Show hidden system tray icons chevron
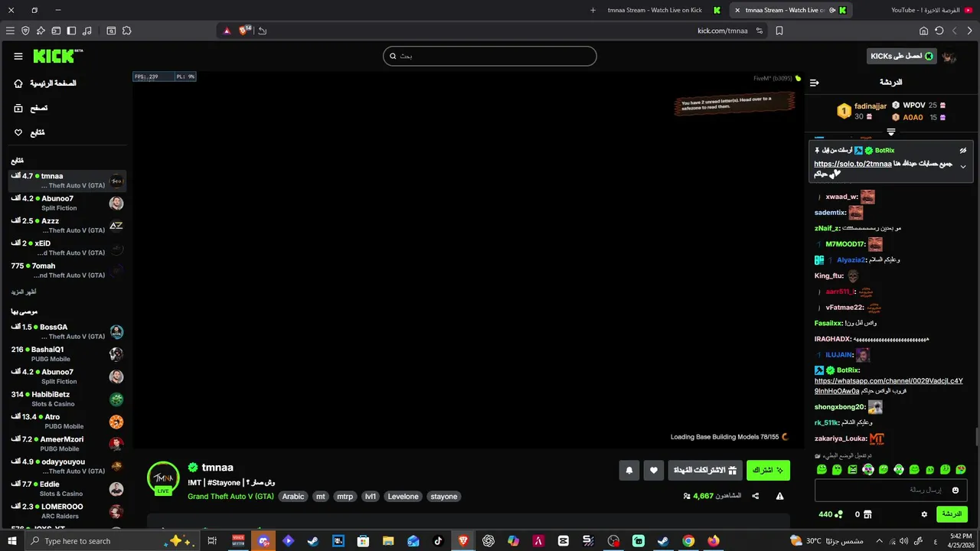The image size is (980, 551). click(x=879, y=541)
